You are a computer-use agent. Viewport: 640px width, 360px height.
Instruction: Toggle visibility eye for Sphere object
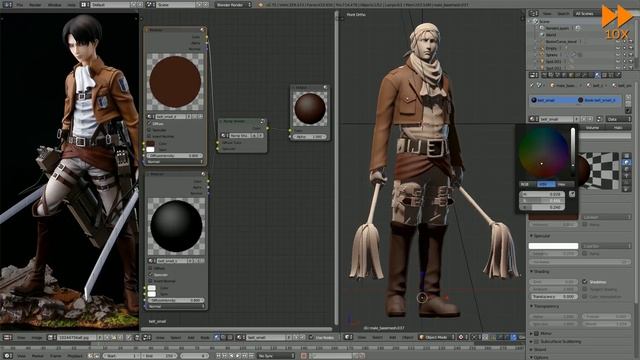(x=618, y=55)
